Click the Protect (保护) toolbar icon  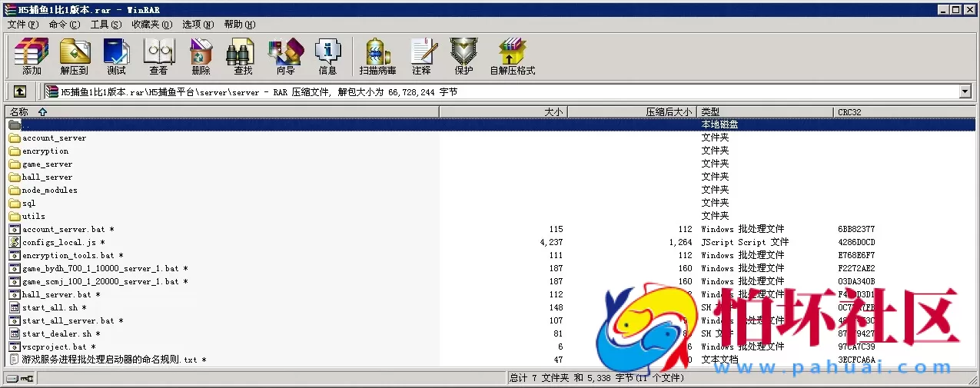click(463, 56)
